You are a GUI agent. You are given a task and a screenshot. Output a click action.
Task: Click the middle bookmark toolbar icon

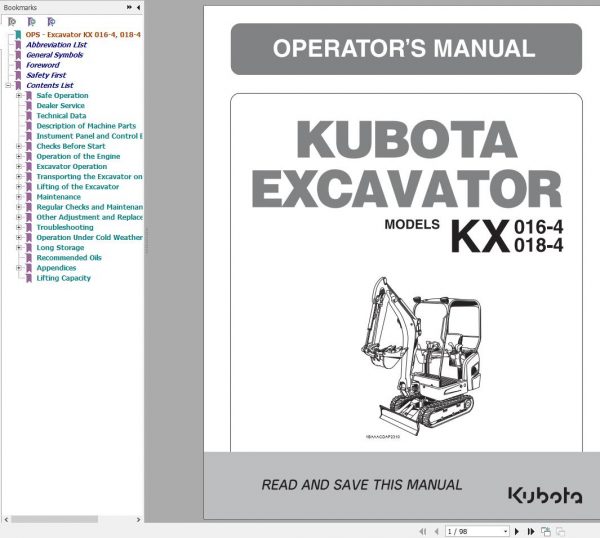[x=32, y=22]
